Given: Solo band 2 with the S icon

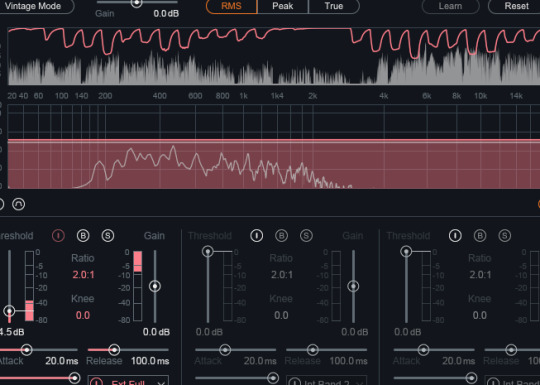Looking at the screenshot, I should click(306, 236).
